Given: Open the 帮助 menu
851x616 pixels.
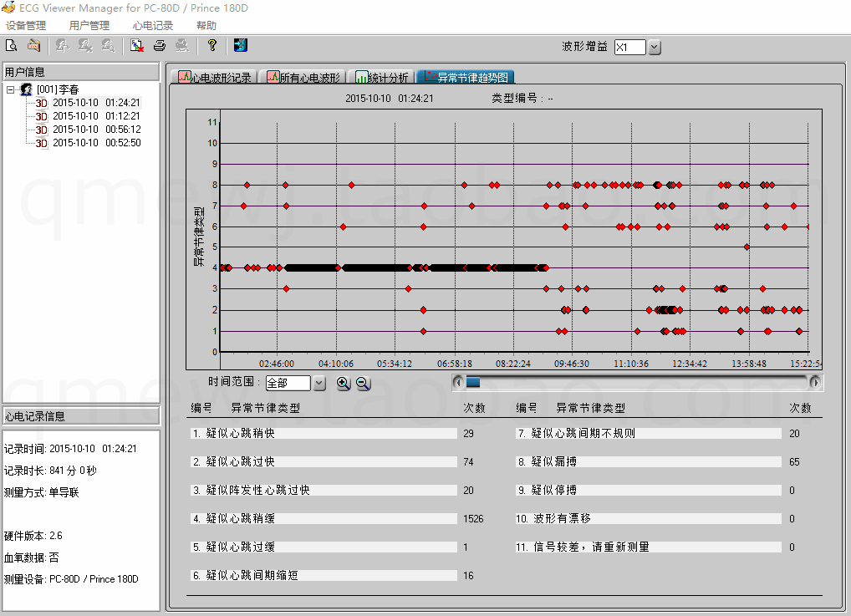Looking at the screenshot, I should 206,26.
